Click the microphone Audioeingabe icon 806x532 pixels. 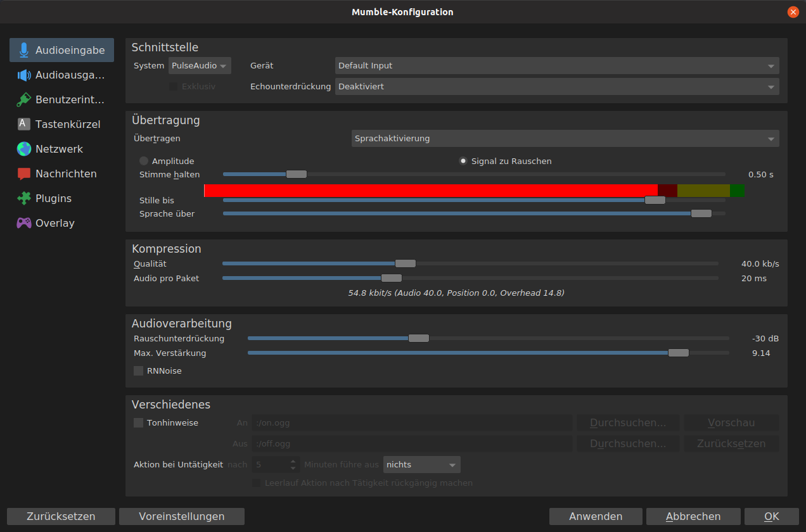click(24, 50)
